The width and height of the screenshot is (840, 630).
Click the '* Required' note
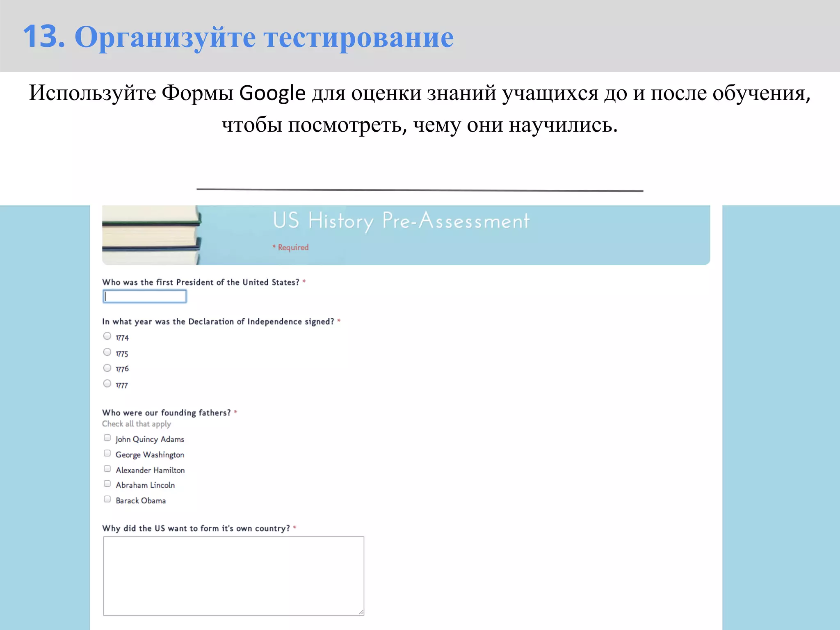point(290,247)
